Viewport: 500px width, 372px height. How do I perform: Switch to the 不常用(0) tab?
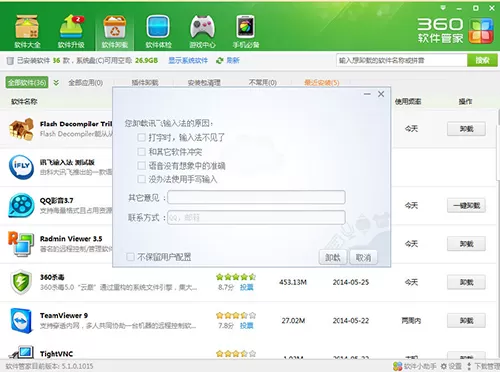263,82
